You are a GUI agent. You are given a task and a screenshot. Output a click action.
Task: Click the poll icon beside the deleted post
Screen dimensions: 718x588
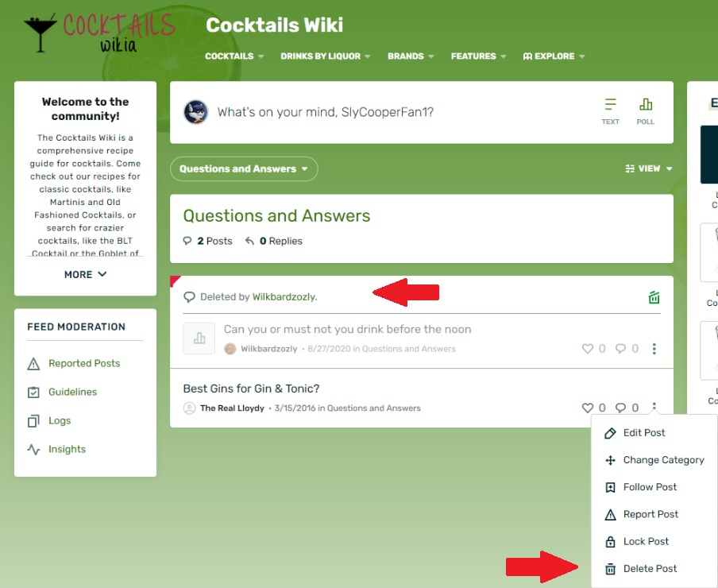199,338
